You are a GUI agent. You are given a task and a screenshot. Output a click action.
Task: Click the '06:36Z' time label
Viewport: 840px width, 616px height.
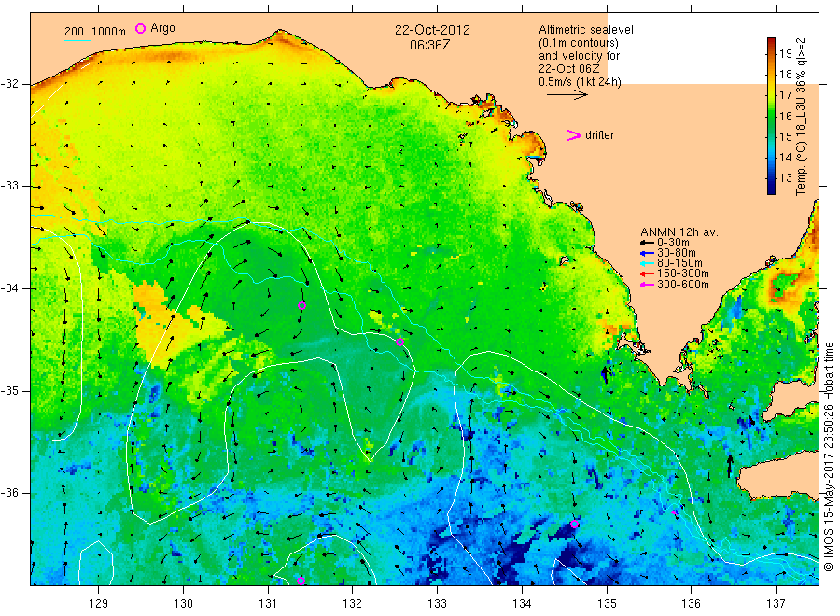click(x=429, y=46)
